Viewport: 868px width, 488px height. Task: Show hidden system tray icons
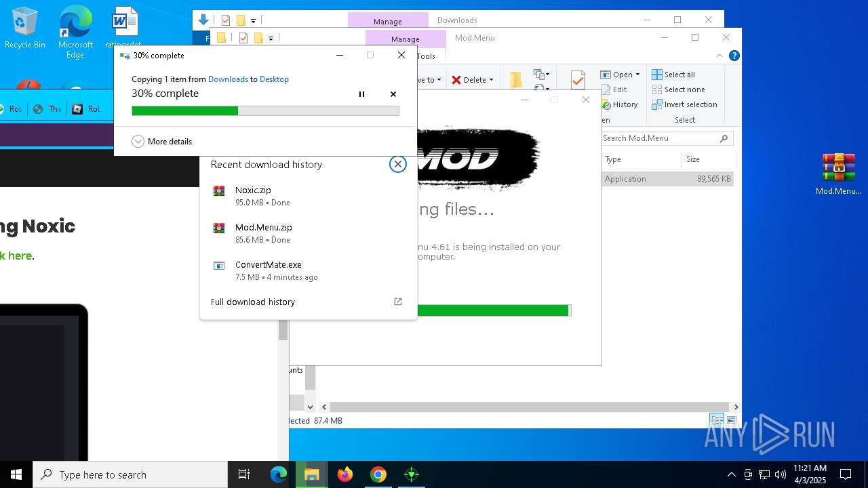click(x=731, y=474)
